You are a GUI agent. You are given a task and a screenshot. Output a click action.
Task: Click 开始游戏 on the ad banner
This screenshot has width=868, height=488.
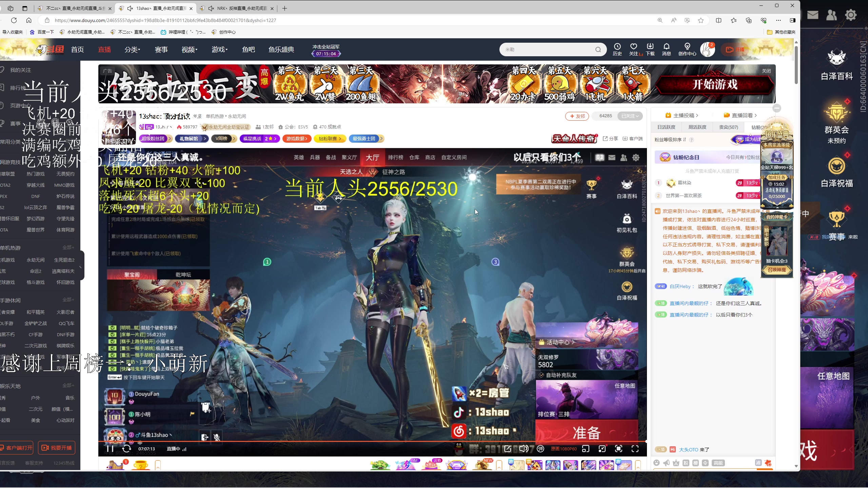point(715,84)
